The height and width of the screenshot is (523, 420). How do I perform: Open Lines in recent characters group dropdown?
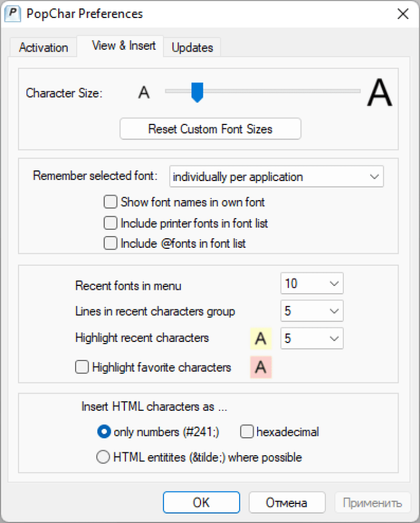[x=312, y=311]
